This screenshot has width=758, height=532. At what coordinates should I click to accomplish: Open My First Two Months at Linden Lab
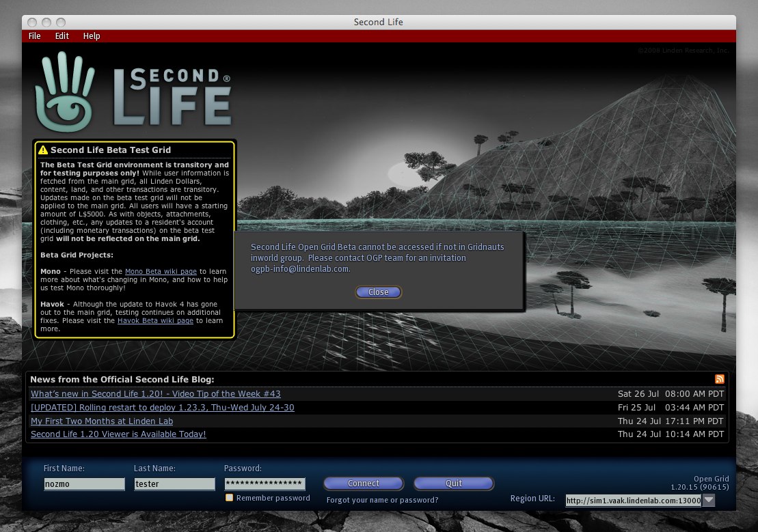tap(102, 421)
